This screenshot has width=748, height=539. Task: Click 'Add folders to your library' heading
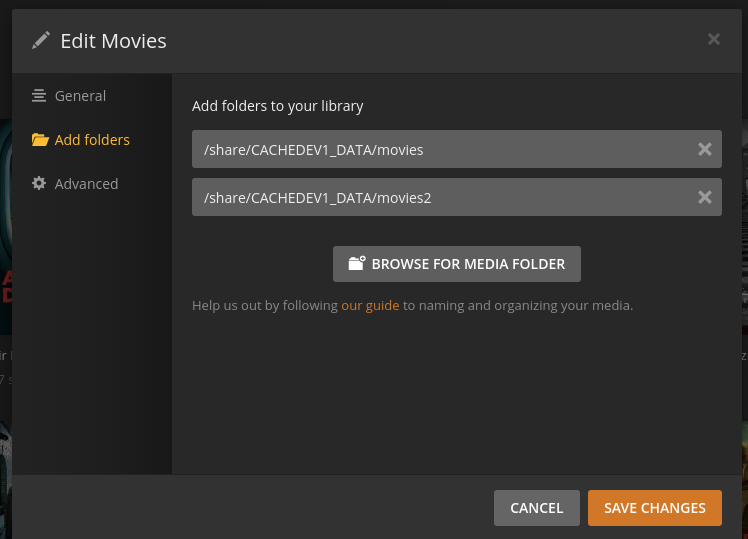click(277, 105)
